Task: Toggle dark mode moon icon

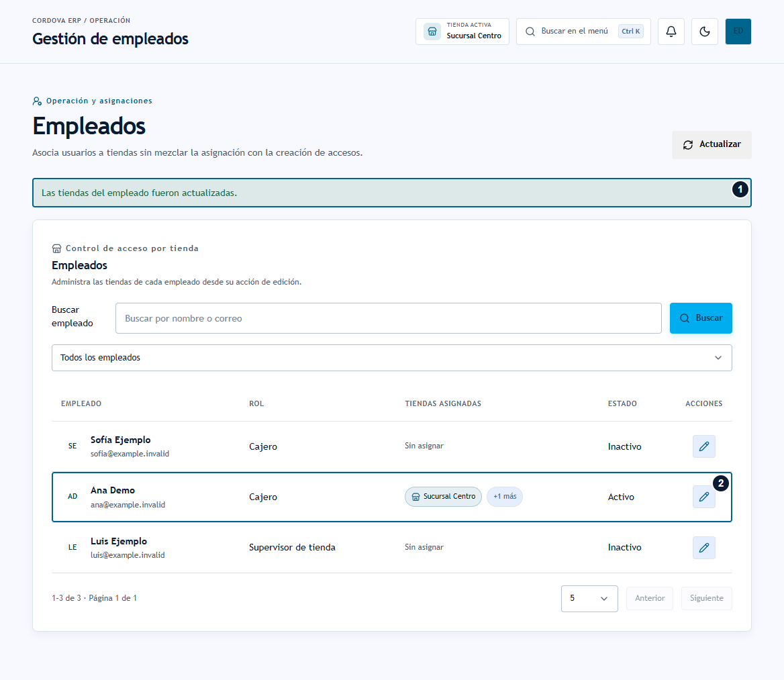Action: (705, 32)
